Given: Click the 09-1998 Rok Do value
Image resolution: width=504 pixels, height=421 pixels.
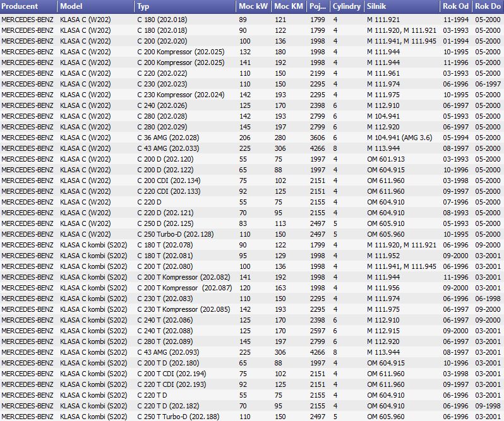Looking at the screenshot, I should (488, 406).
